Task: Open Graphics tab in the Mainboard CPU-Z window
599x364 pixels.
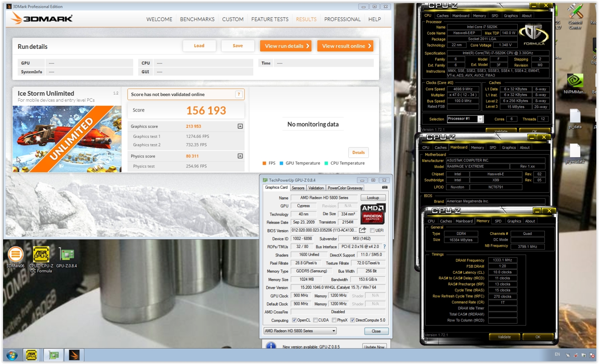Action: (x=509, y=148)
